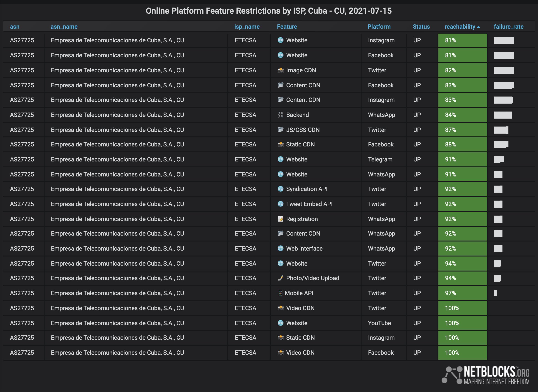The image size is (538, 392).
Task: Click camera icon for Facebook Static CDN
Action: coord(281,144)
